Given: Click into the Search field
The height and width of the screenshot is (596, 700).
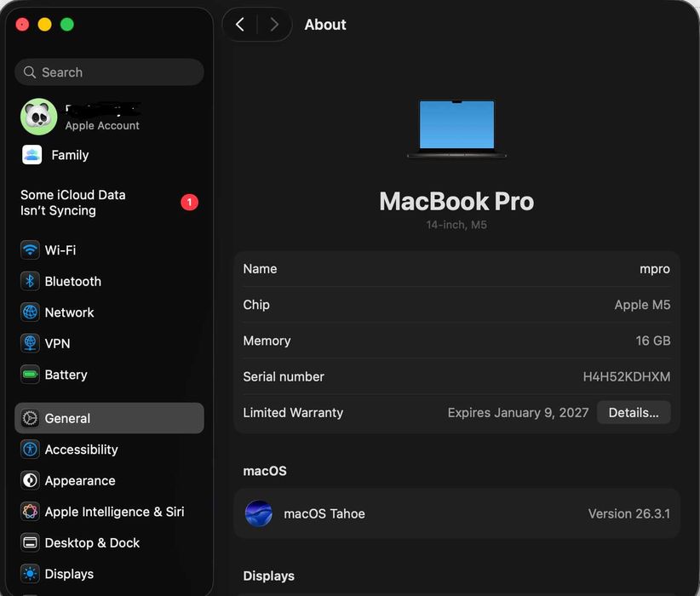Looking at the screenshot, I should click(x=109, y=72).
